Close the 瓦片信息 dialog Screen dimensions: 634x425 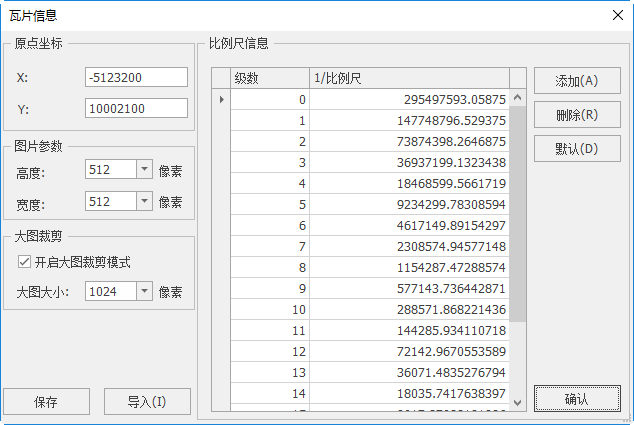[x=616, y=15]
